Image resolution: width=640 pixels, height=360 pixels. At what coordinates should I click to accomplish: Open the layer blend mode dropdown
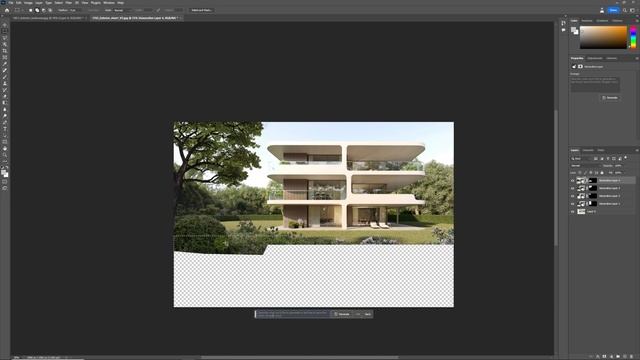[585, 166]
